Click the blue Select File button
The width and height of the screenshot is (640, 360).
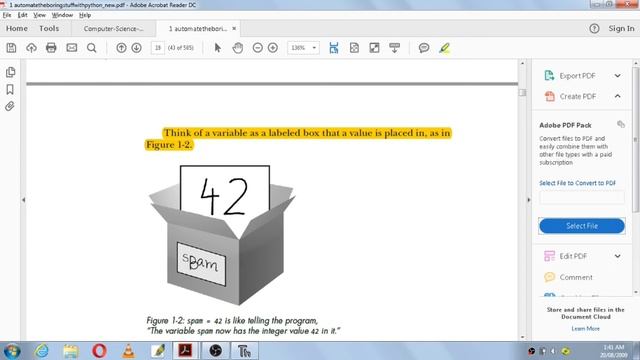(582, 226)
